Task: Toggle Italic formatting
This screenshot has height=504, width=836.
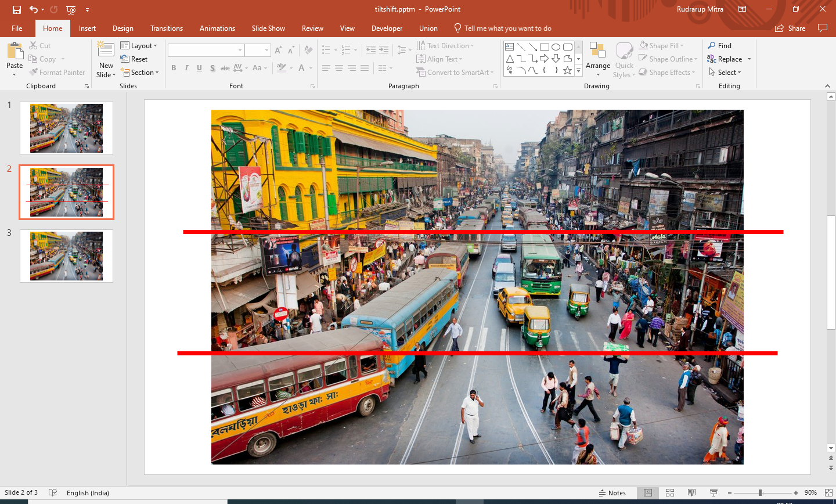Action: [x=186, y=68]
